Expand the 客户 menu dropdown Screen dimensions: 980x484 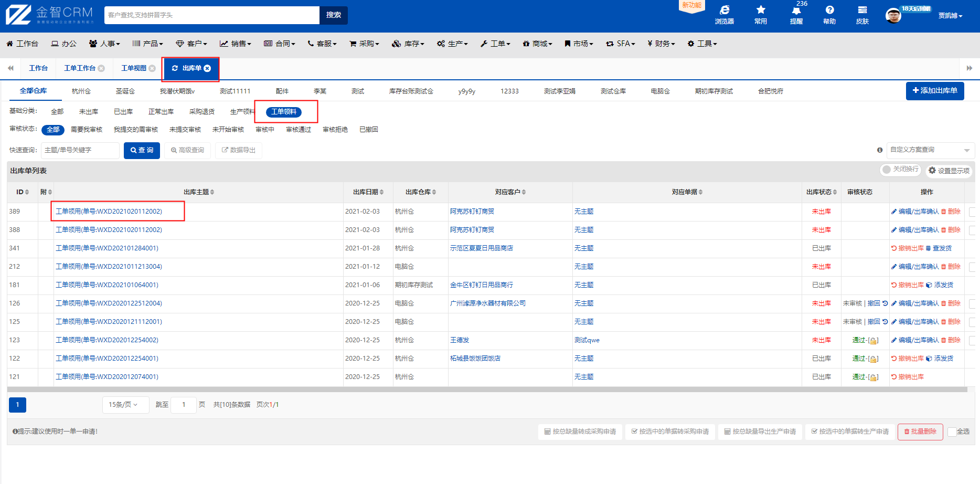[191, 44]
